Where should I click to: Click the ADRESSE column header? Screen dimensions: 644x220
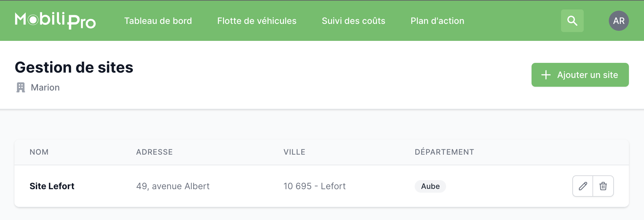click(x=154, y=152)
